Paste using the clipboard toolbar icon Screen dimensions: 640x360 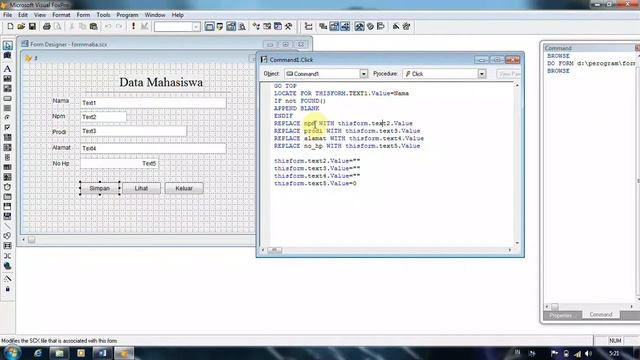(x=93, y=27)
